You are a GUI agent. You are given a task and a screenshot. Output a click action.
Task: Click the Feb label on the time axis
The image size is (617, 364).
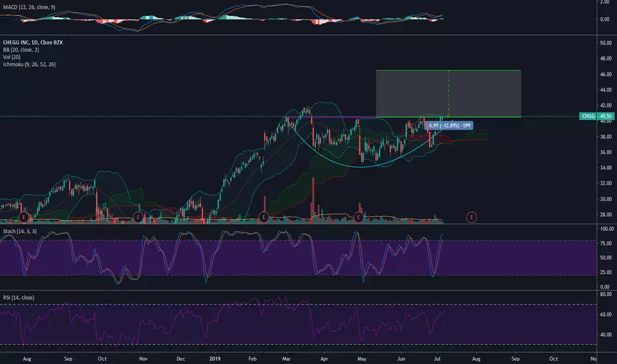tap(252, 359)
